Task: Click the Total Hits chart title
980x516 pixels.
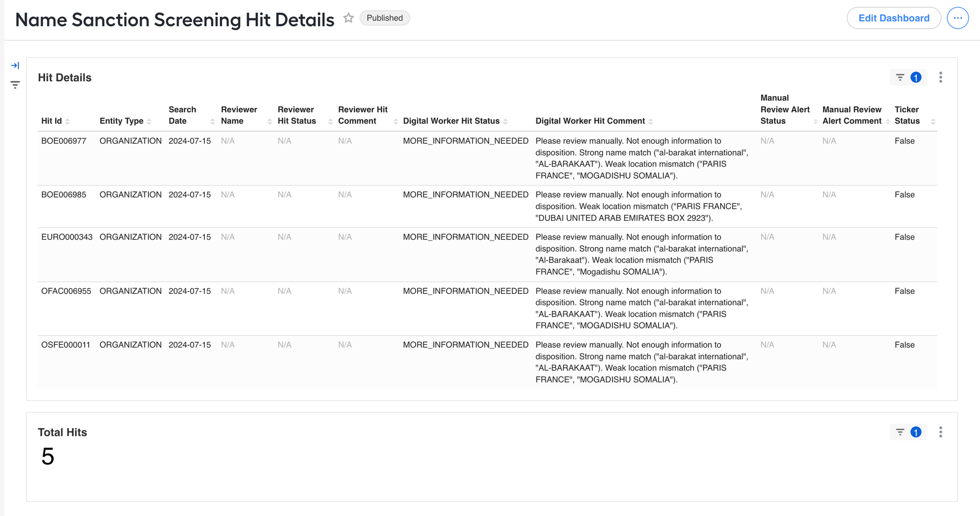Action: click(62, 432)
